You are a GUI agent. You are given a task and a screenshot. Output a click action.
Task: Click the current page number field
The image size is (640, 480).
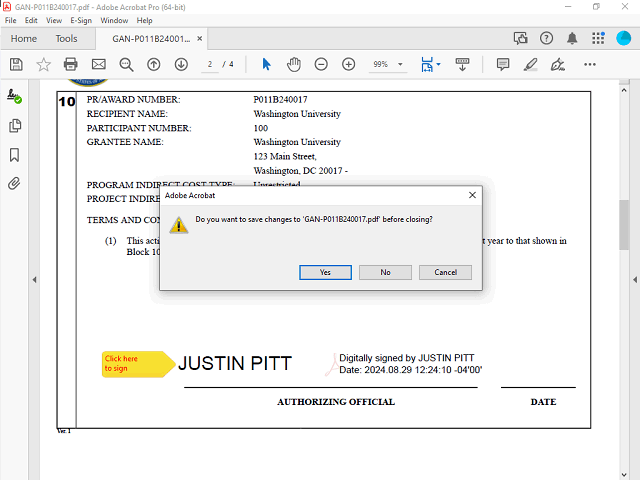coord(210,64)
